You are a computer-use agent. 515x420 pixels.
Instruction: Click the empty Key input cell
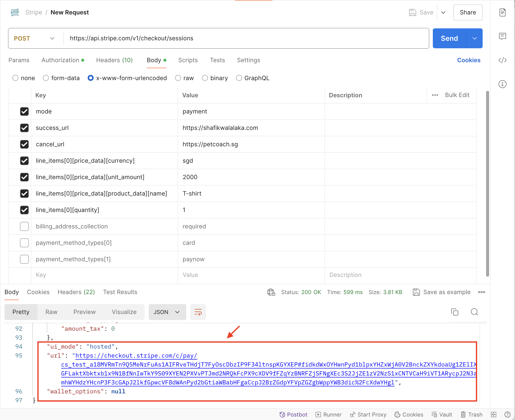click(104, 275)
